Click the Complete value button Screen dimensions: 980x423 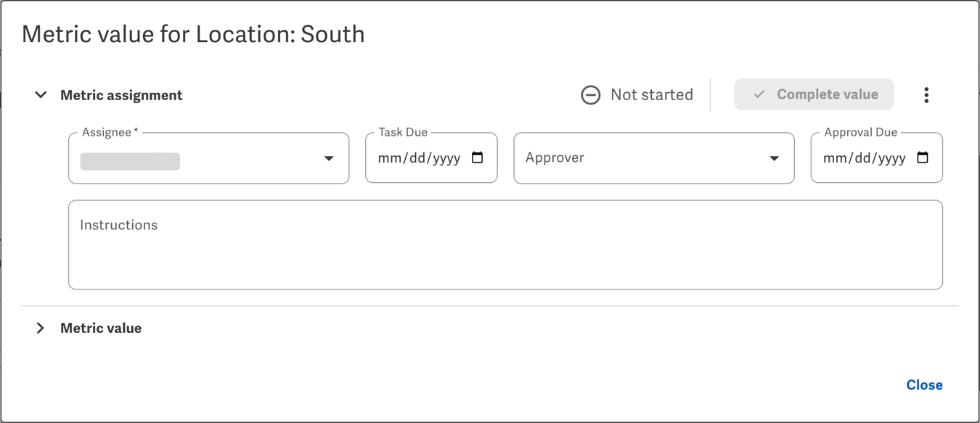tap(814, 94)
